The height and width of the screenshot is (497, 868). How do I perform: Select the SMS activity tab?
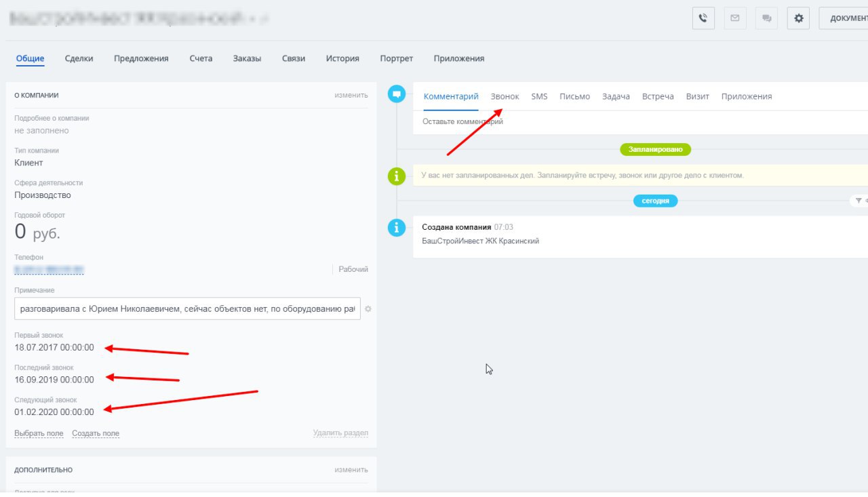click(x=539, y=96)
